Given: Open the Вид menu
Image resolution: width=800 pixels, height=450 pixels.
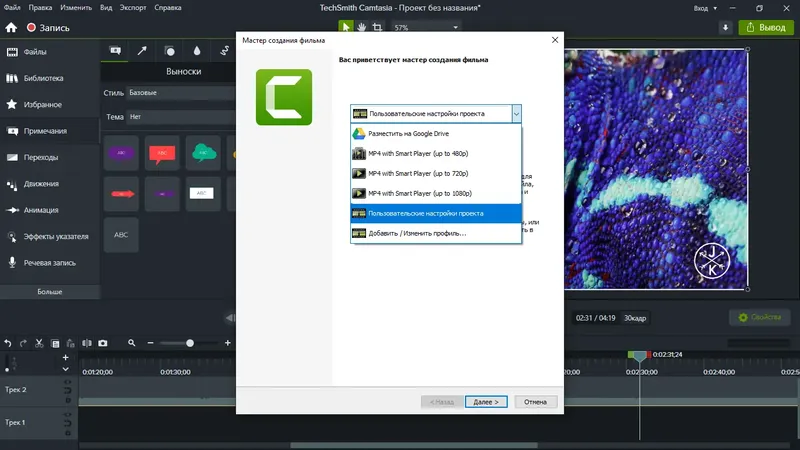Looking at the screenshot, I should pyautogui.click(x=106, y=8).
